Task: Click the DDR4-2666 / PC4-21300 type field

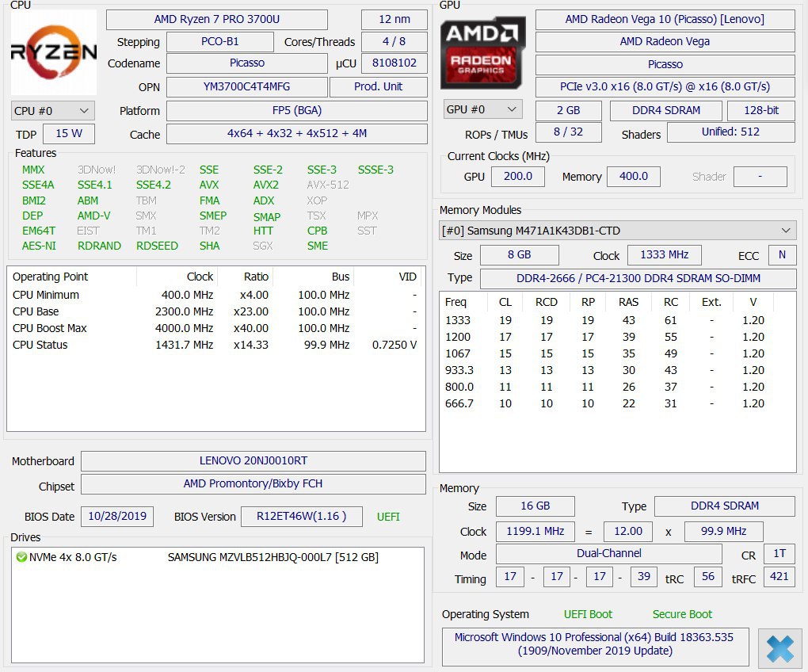Action: click(x=638, y=278)
